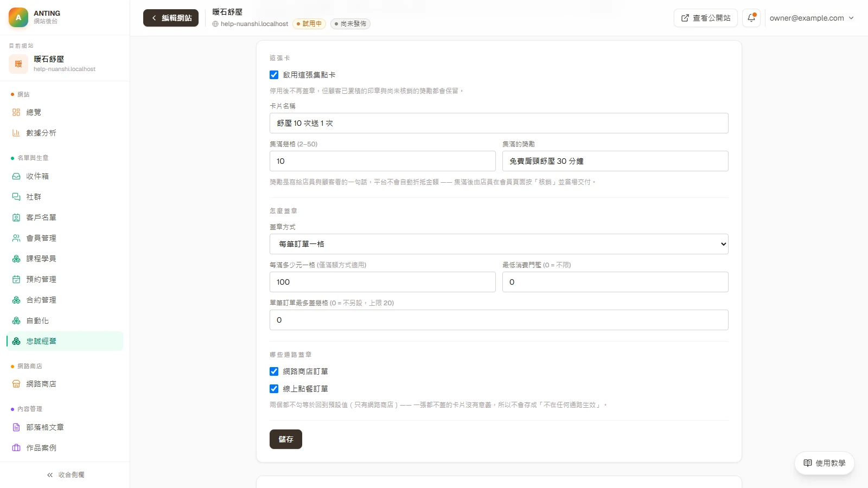Expand the owner@example.com account menu
This screenshot has height=488, width=868.
[812, 18]
